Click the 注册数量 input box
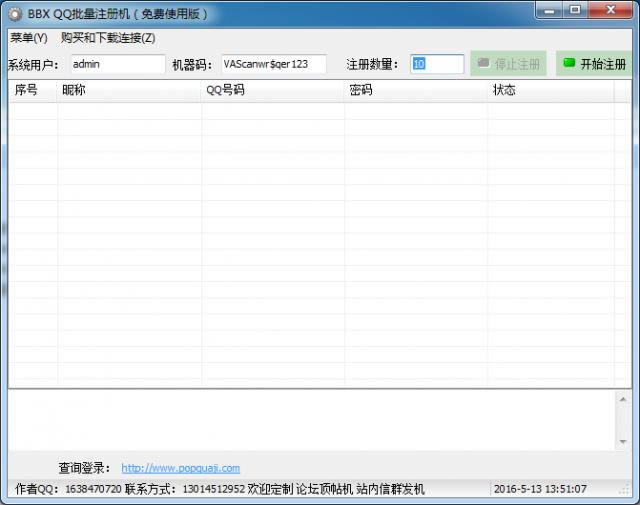Viewport: 640px width, 505px height. [x=437, y=64]
